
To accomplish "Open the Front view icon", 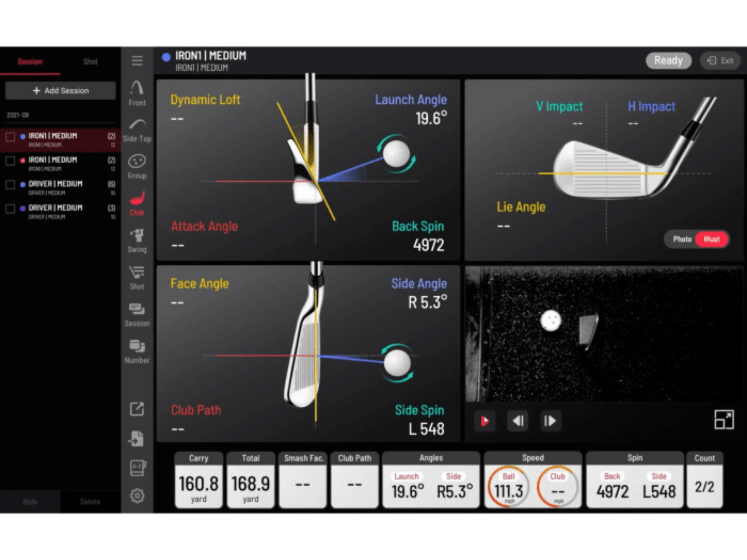I will tap(137, 92).
